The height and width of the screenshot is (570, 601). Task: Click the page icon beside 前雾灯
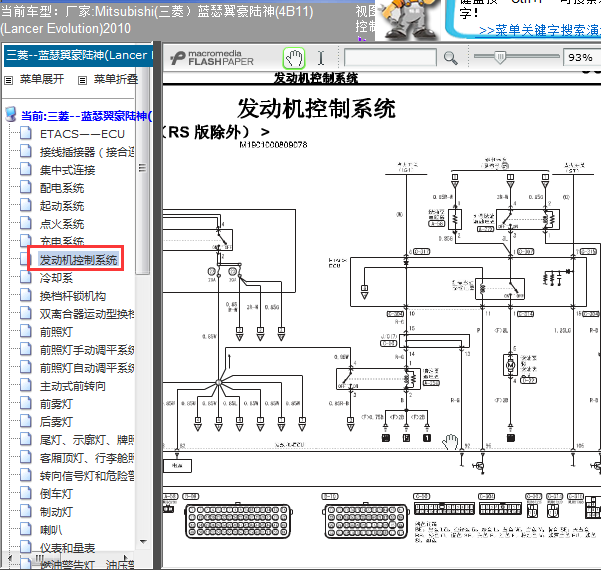[x=26, y=404]
